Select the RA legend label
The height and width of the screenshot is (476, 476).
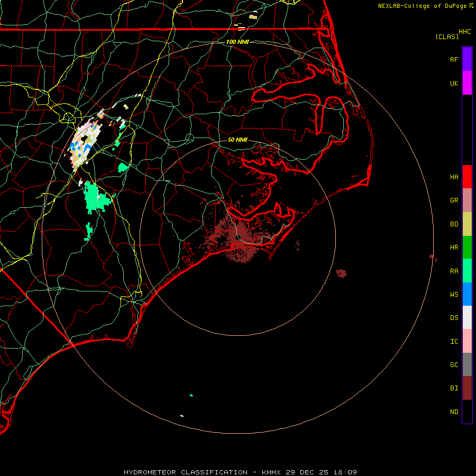pyautogui.click(x=454, y=271)
